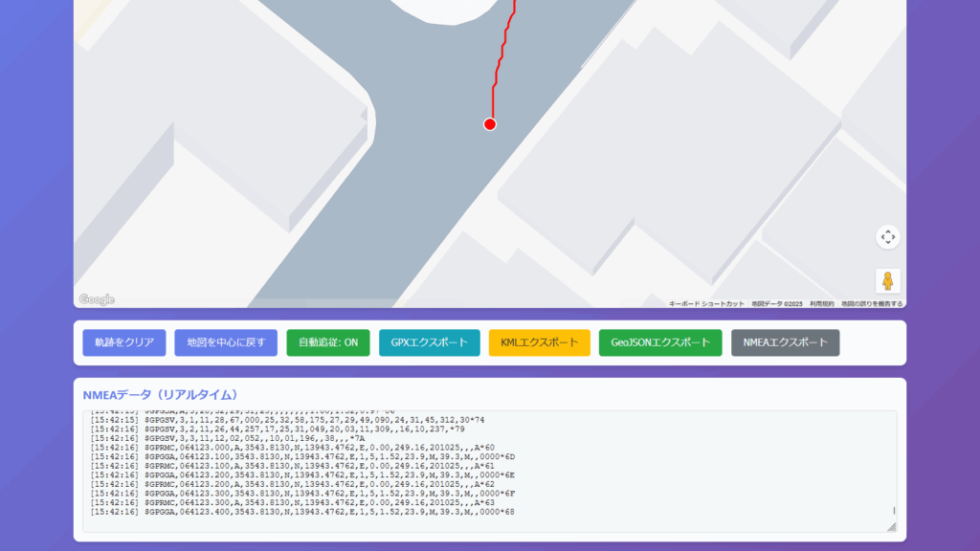Click the NMEA log scrollbar thumb
980x551 pixels.
tap(894, 511)
